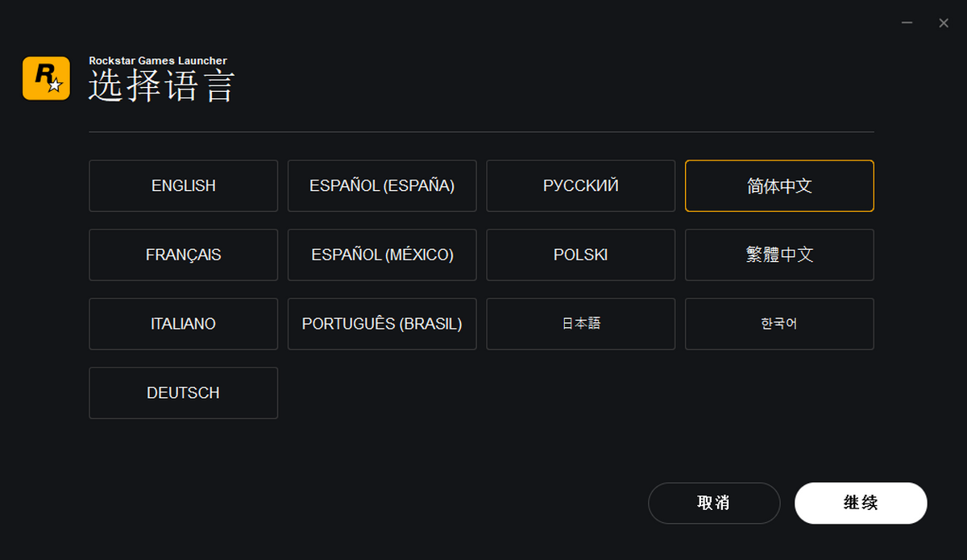
Task: Pick ITALIANO from the language grid
Action: tap(183, 324)
